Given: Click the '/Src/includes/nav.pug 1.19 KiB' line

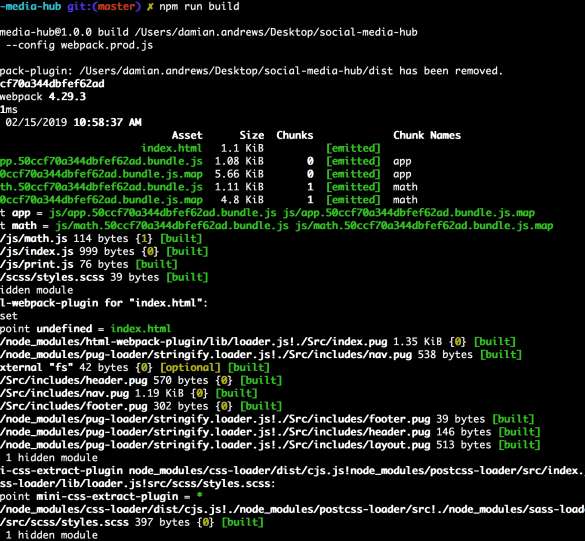Looking at the screenshot, I should (128, 393).
